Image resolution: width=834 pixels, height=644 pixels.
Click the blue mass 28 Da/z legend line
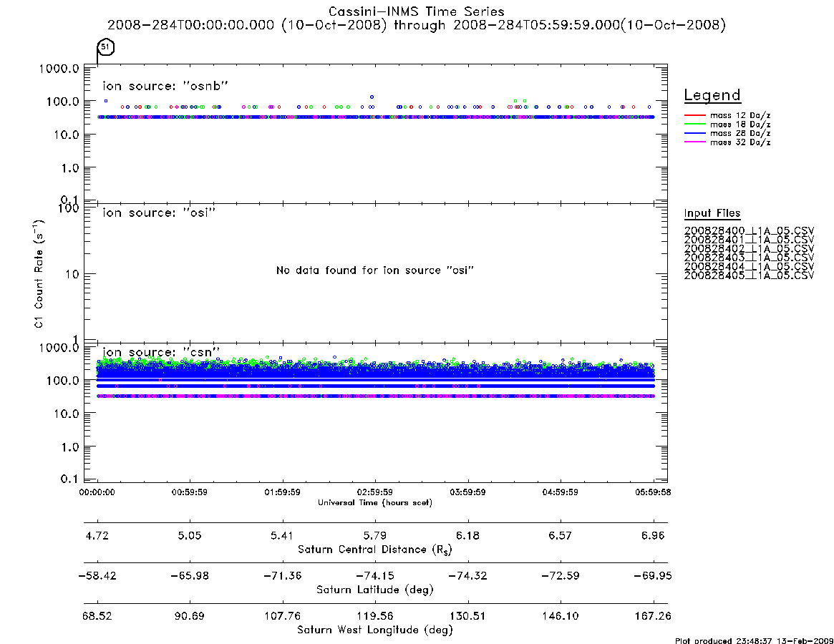pyautogui.click(x=694, y=133)
